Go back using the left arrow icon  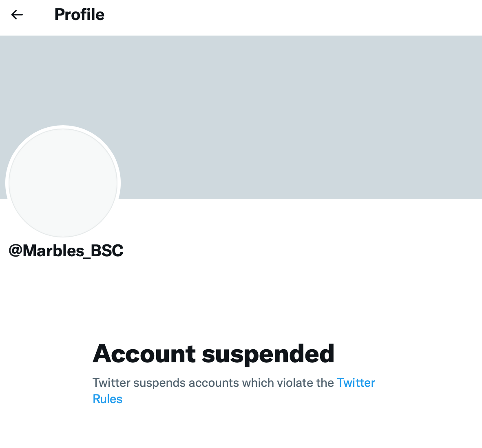pyautogui.click(x=17, y=15)
